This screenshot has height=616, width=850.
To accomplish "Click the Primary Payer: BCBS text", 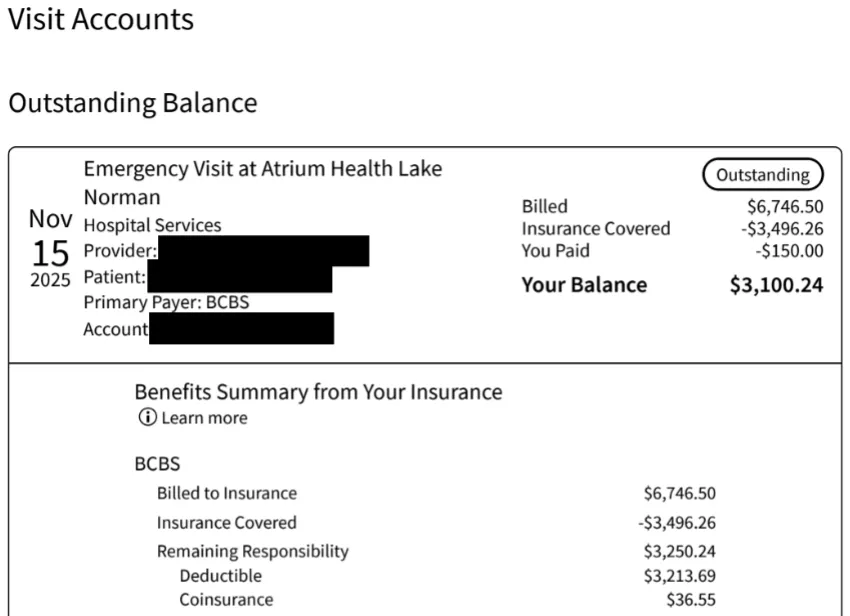I will pos(166,302).
